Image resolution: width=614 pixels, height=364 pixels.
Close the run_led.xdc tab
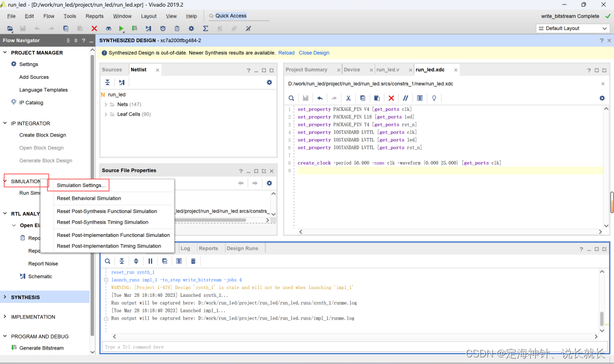pos(456,70)
